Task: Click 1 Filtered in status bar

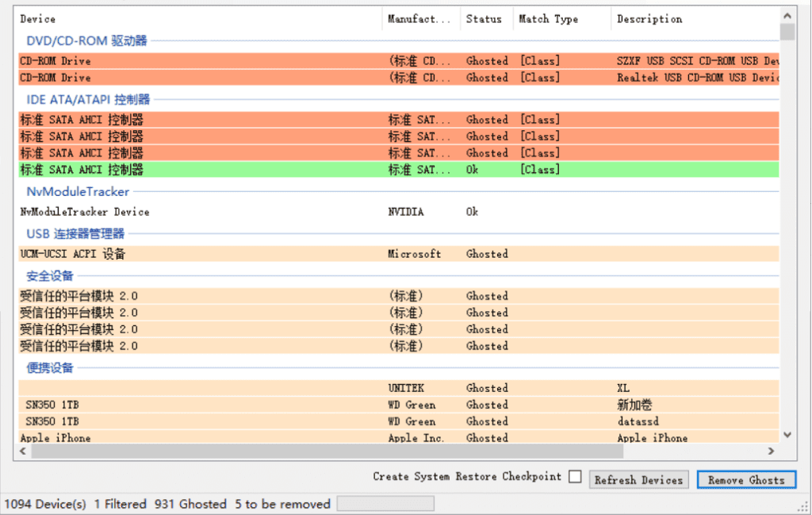Action: pos(121,504)
